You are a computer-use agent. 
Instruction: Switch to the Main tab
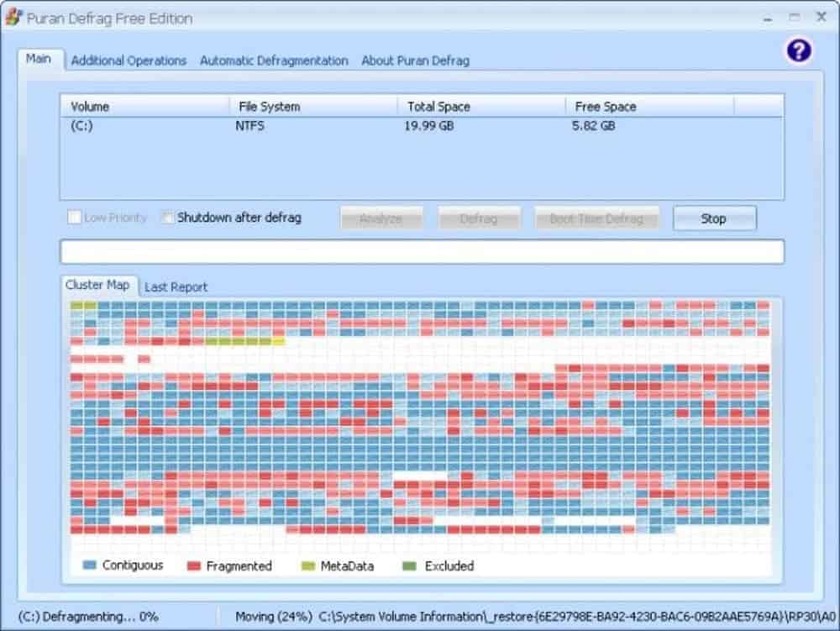pyautogui.click(x=39, y=59)
